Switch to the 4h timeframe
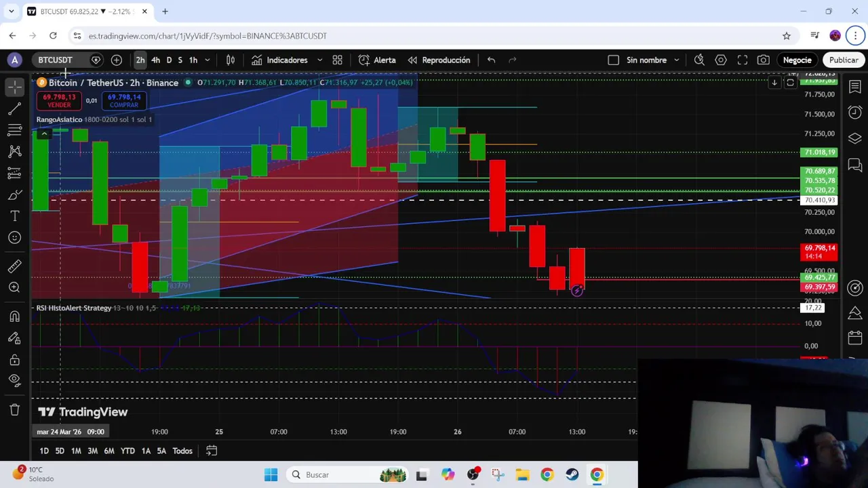This screenshot has width=868, height=488. [x=156, y=60]
